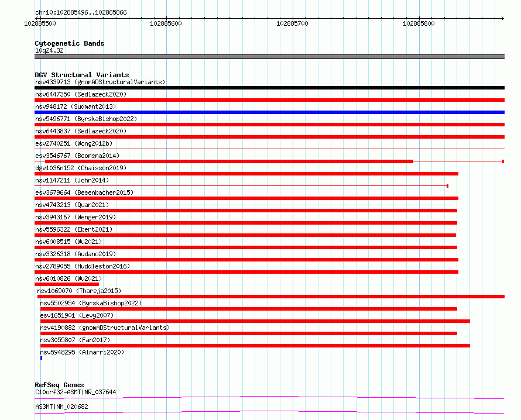The width and height of the screenshot is (521, 420).
Task: Select the DGV Structural Variants track title
Action: (82, 75)
